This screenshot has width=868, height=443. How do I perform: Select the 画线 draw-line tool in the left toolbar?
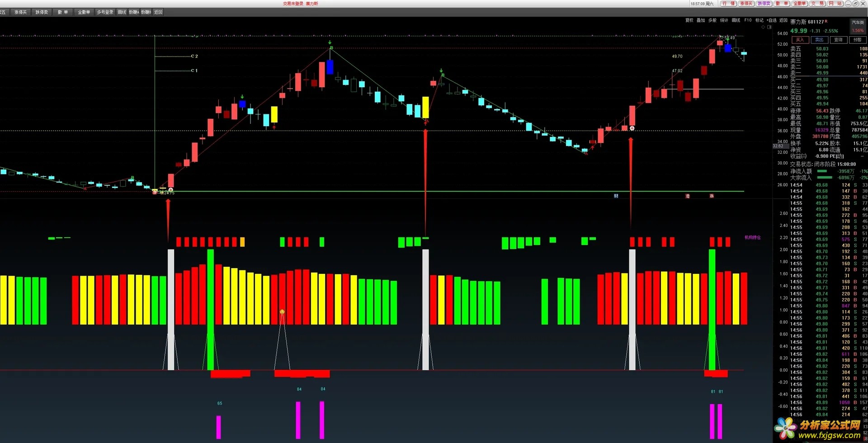[x=122, y=12]
